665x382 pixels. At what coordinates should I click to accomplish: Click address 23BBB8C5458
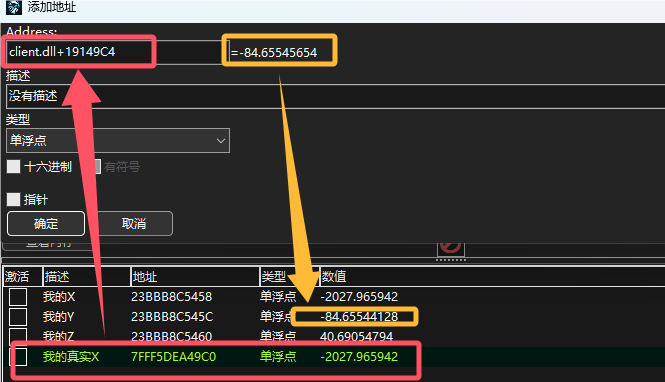point(171,296)
